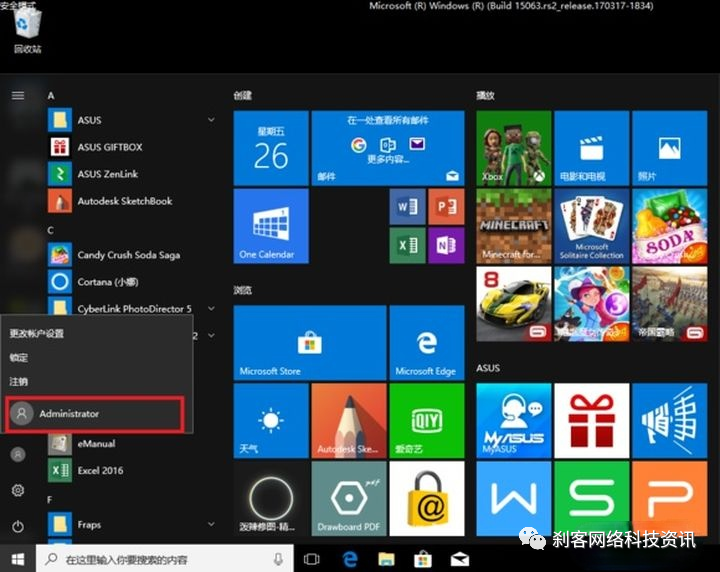Click the hamburger menu at Start top
Image resolution: width=720 pixels, height=572 pixels.
[x=18, y=95]
